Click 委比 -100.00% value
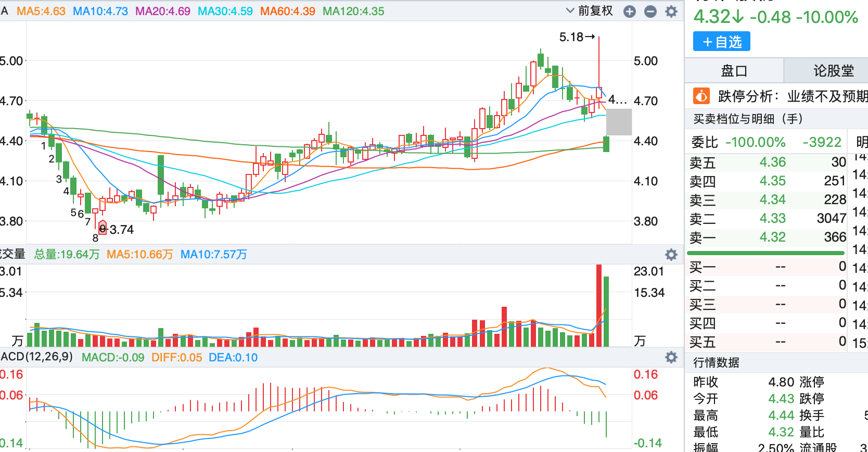868x452 pixels. (x=756, y=142)
